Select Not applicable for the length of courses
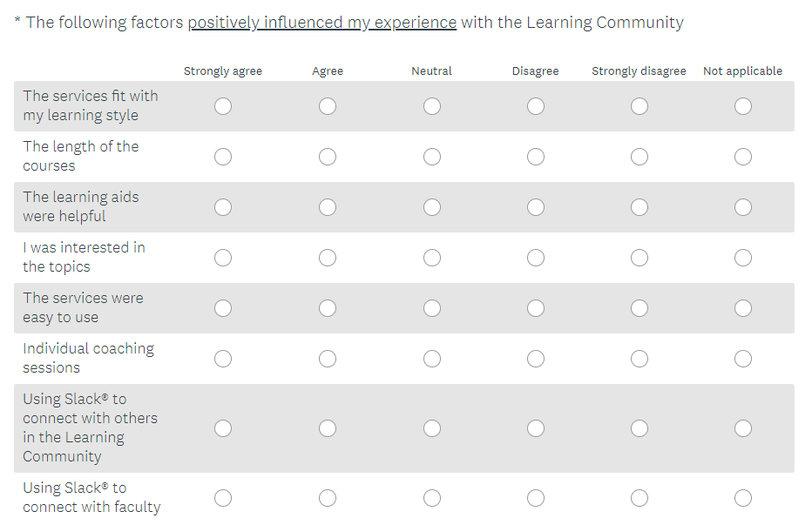This screenshot has width=812, height=525. (743, 157)
